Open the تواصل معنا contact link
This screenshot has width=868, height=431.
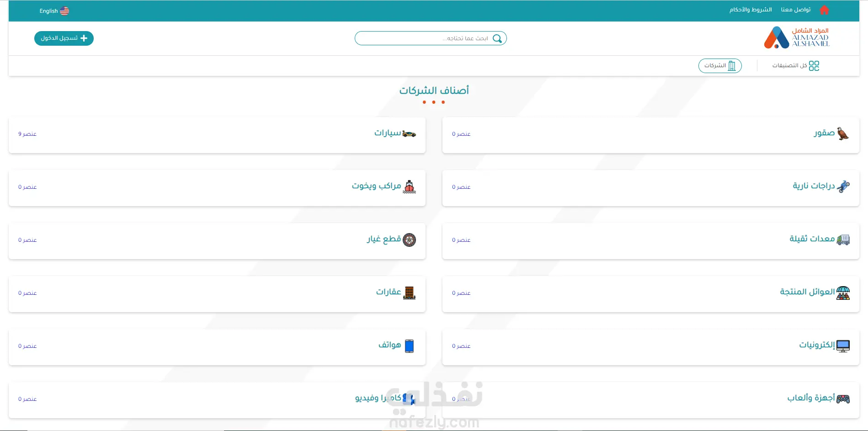click(x=796, y=10)
